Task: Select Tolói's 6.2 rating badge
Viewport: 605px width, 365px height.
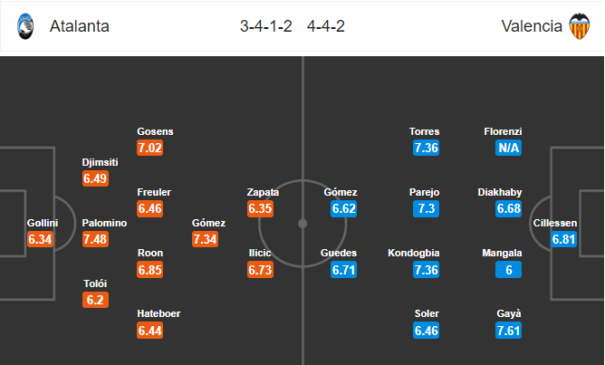Action: click(x=95, y=300)
